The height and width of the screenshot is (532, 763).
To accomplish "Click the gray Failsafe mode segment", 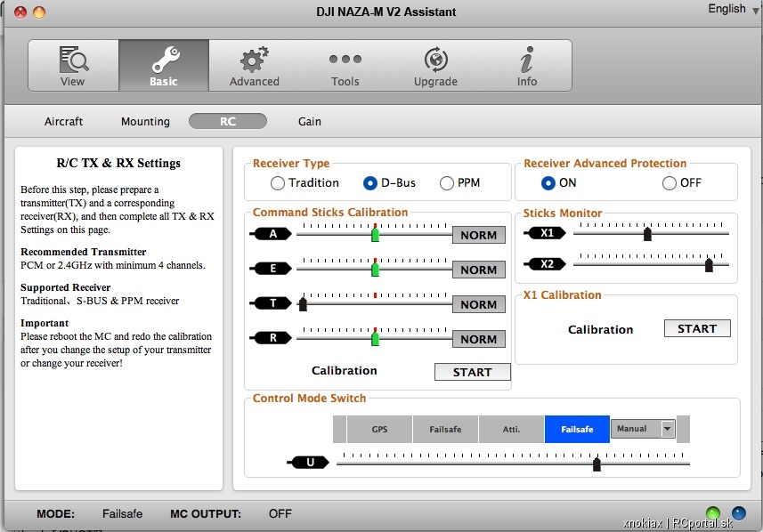I will click(445, 430).
